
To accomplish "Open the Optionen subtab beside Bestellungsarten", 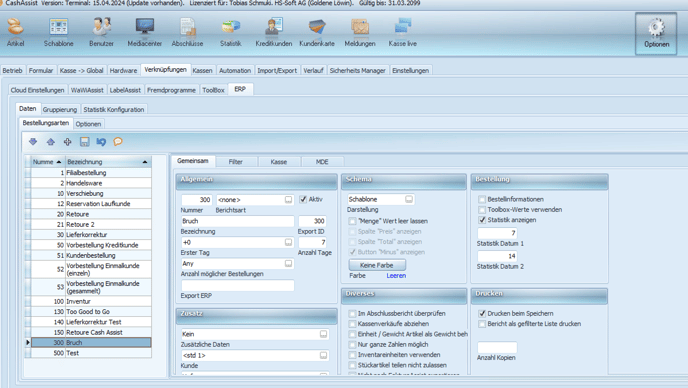I will click(88, 124).
